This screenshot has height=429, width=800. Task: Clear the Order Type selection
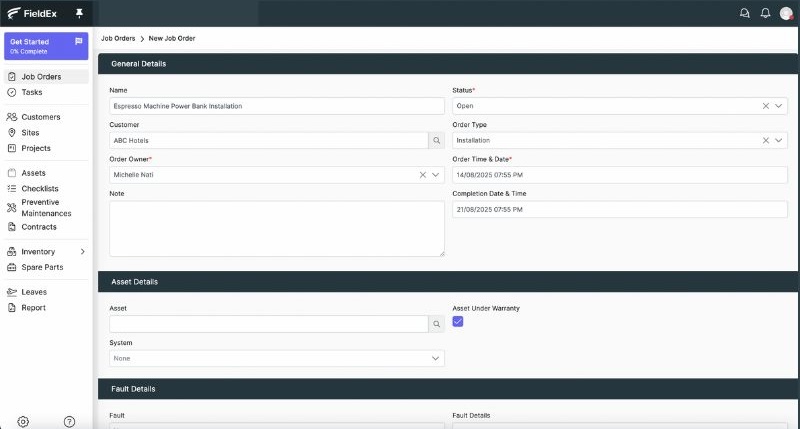coord(766,140)
